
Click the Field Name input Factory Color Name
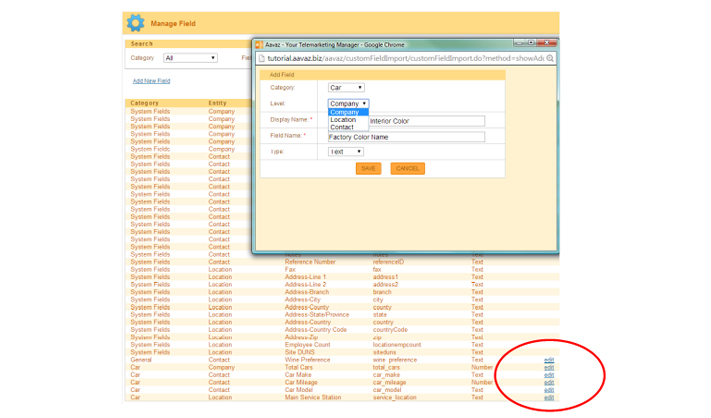pyautogui.click(x=406, y=137)
